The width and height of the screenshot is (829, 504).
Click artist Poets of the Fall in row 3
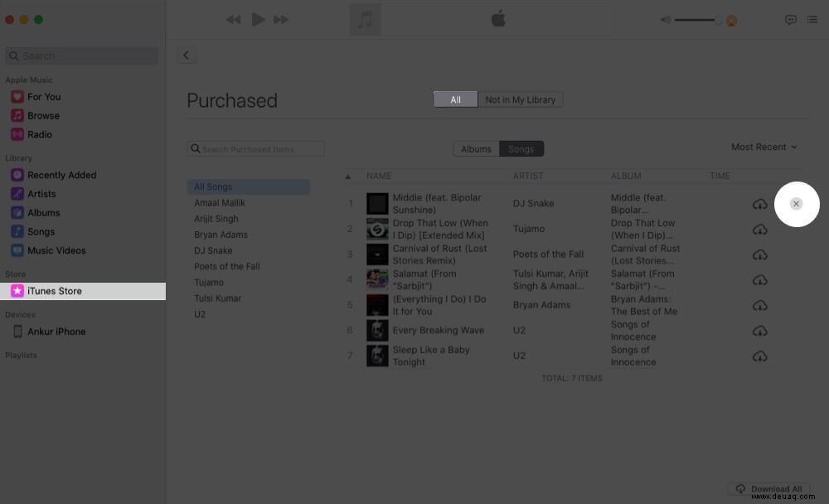[548, 254]
